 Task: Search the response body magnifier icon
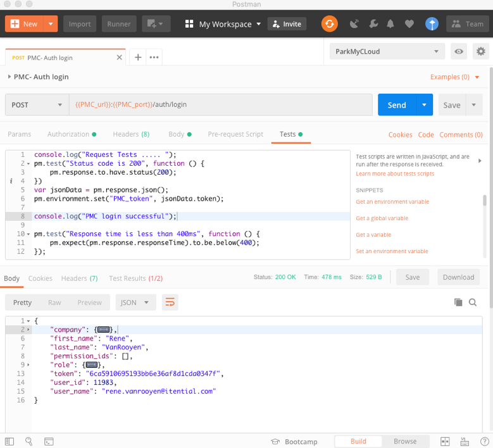coord(473,302)
